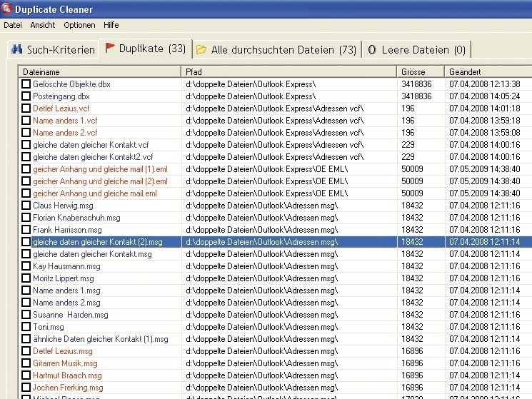
Task: Sort list by Grösse column header
Action: pos(420,72)
